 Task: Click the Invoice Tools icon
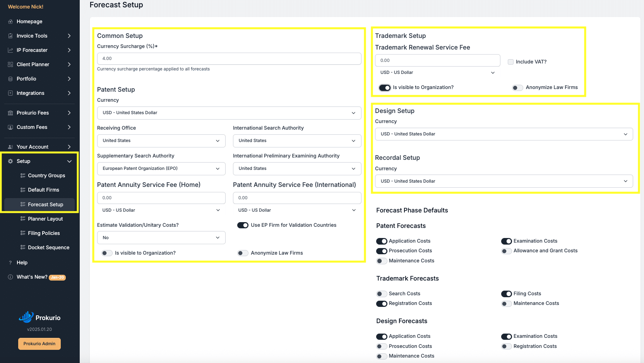pyautogui.click(x=10, y=36)
